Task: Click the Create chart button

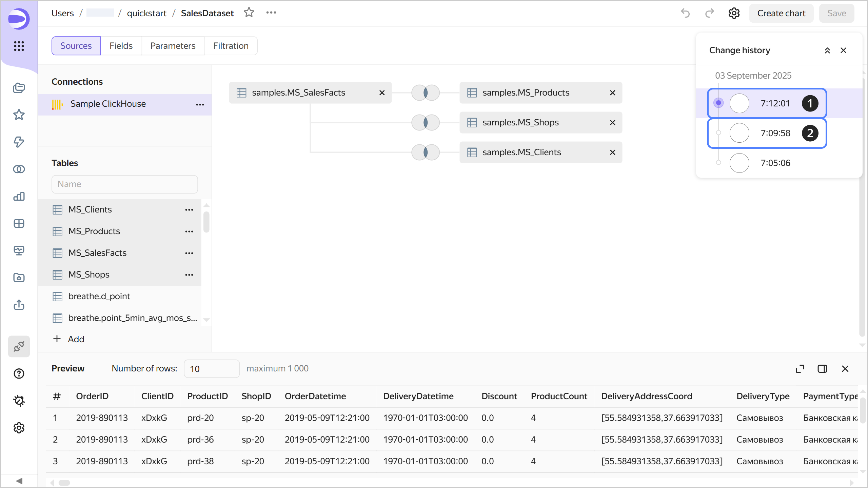Action: [x=781, y=13]
